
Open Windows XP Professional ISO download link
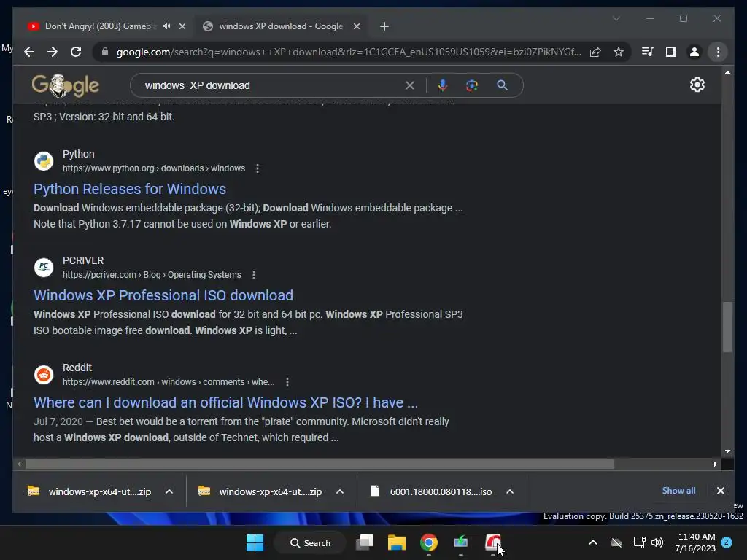[x=163, y=295]
